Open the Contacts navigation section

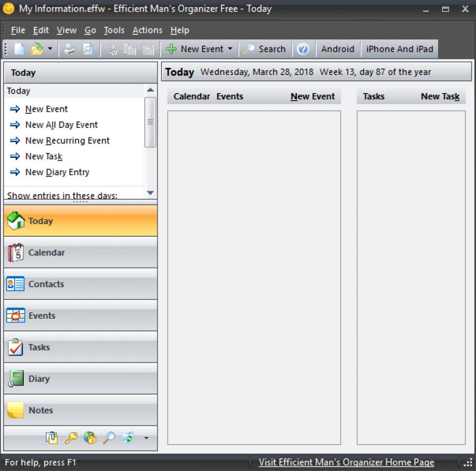click(81, 284)
